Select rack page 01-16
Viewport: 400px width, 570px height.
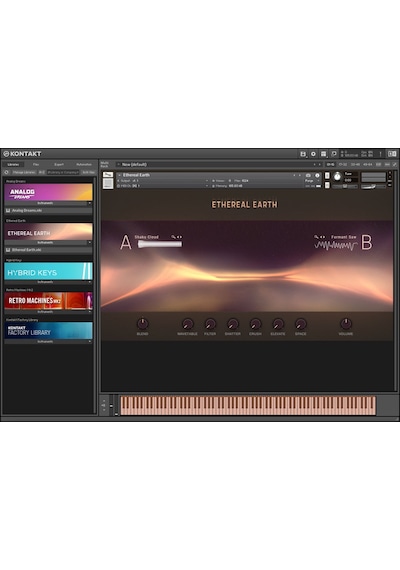pyautogui.click(x=330, y=165)
